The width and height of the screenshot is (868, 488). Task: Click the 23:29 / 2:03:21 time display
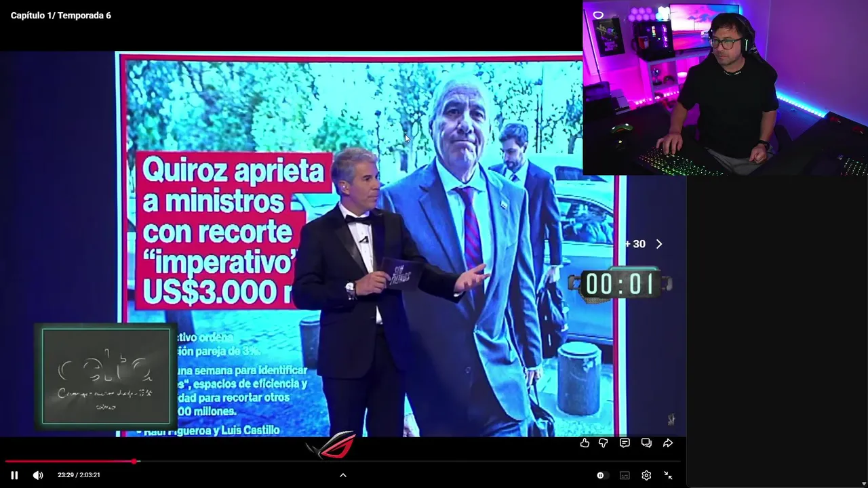[x=79, y=475]
